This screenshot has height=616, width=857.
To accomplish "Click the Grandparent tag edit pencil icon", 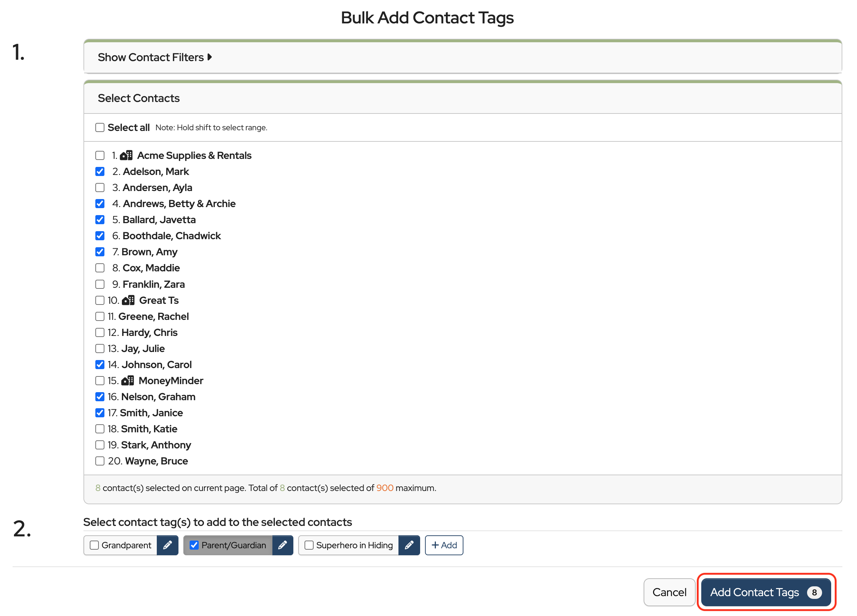I will pos(167,545).
